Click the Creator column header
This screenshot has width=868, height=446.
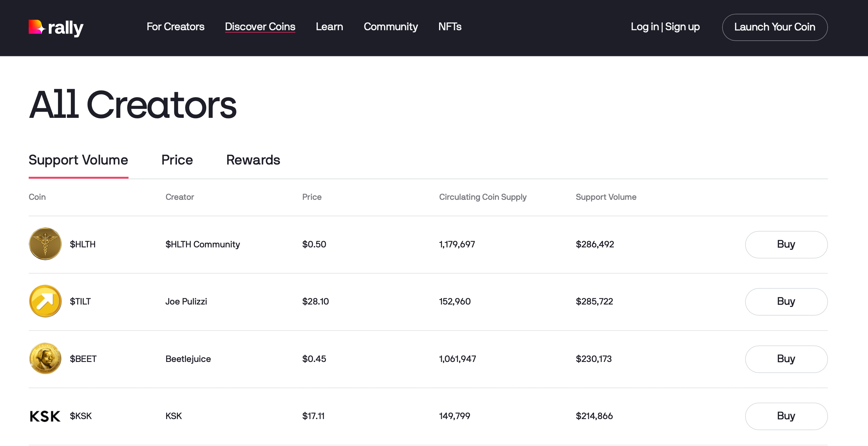coord(180,197)
